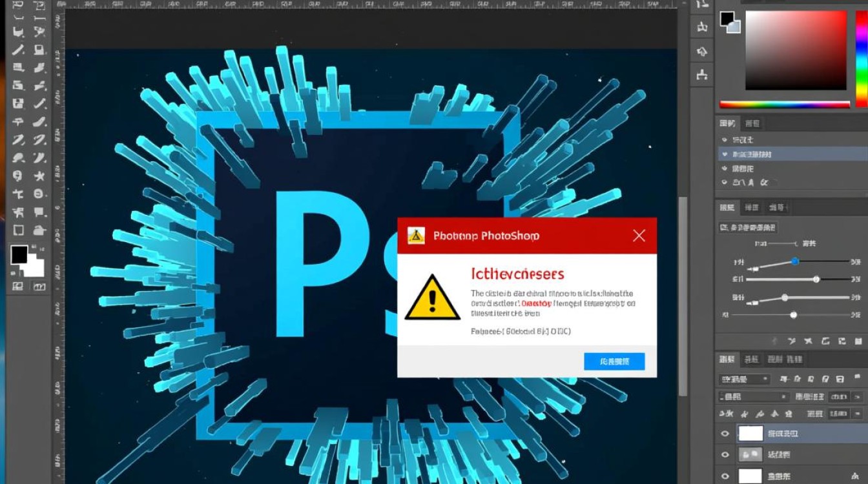Select the first Layers panel tab
Viewport: 868px width, 484px height.
pyautogui.click(x=727, y=359)
